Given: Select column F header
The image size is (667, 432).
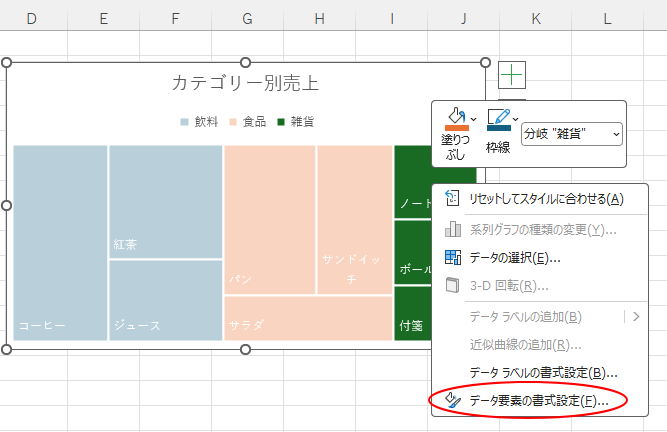Looking at the screenshot, I should tap(175, 19).
